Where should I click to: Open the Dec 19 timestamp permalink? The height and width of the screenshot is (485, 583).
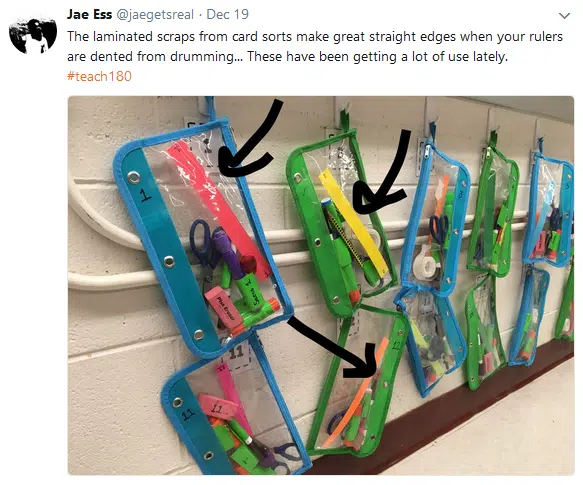click(x=228, y=15)
